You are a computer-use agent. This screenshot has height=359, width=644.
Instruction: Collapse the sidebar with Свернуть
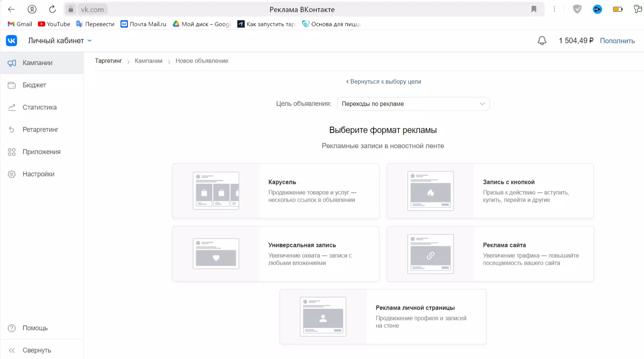coord(36,350)
